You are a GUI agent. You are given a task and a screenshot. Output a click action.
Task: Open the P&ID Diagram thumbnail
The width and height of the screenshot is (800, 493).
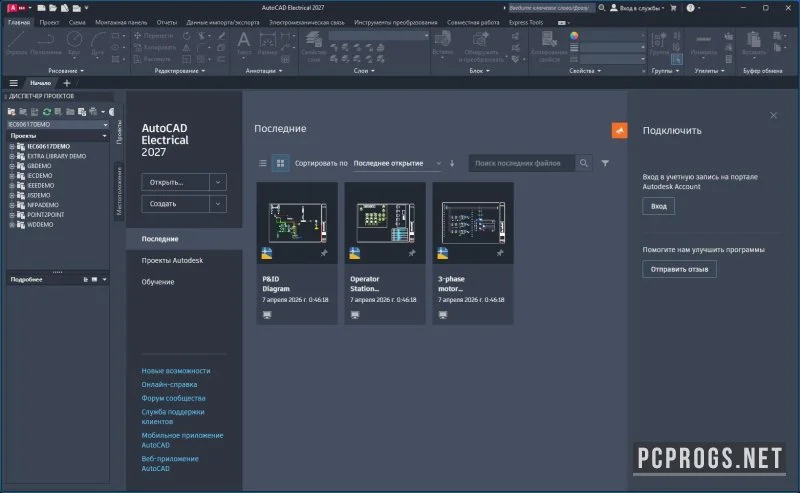coord(297,223)
